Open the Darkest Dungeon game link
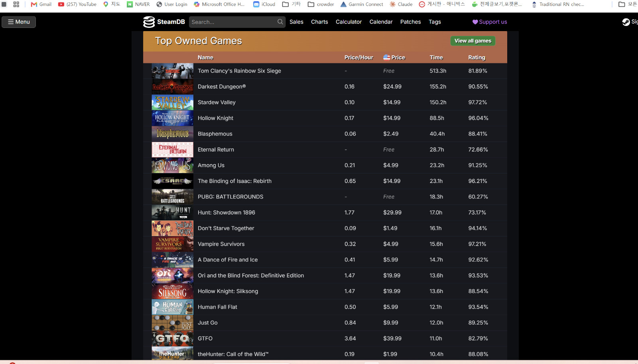Screen dimensions: 638x364 222,87
